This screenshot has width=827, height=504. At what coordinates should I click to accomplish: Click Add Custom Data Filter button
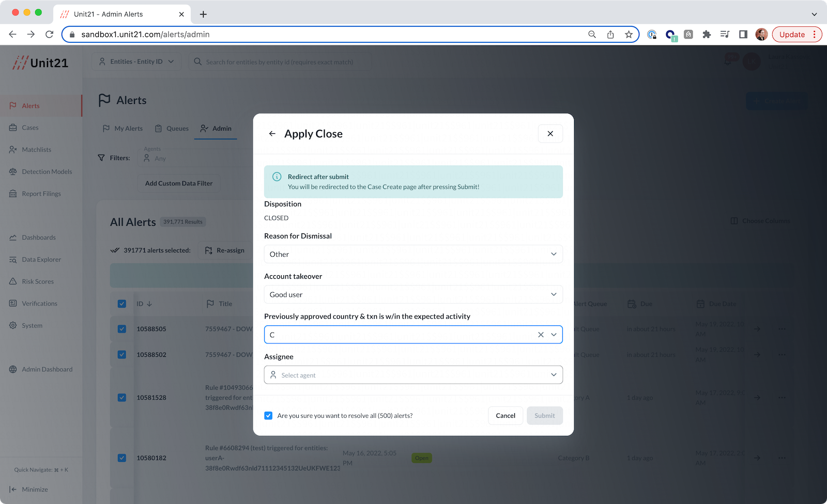tap(179, 183)
